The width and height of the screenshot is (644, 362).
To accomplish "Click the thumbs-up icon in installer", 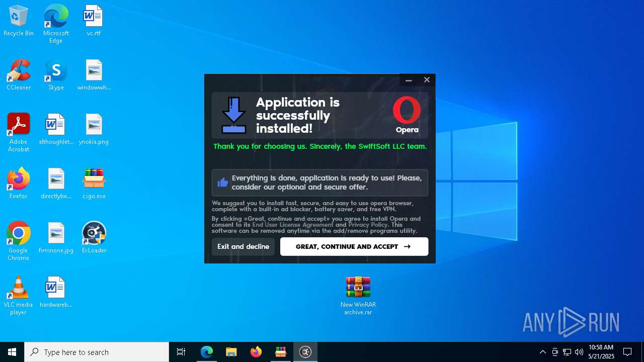I will (223, 182).
